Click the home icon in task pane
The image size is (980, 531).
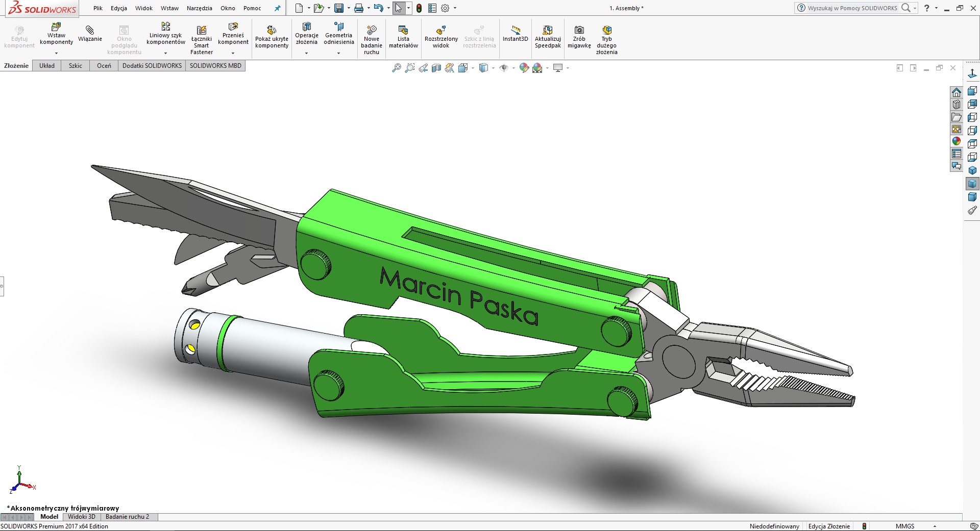(x=957, y=92)
